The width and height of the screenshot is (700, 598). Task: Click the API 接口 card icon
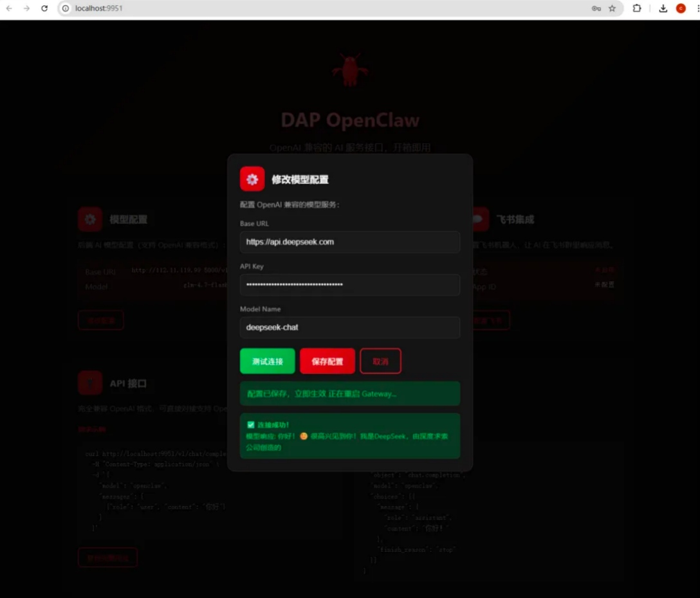click(90, 383)
